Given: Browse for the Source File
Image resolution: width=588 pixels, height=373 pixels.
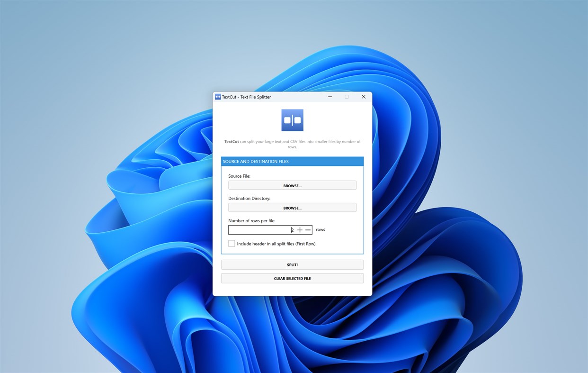Looking at the screenshot, I should (292, 185).
